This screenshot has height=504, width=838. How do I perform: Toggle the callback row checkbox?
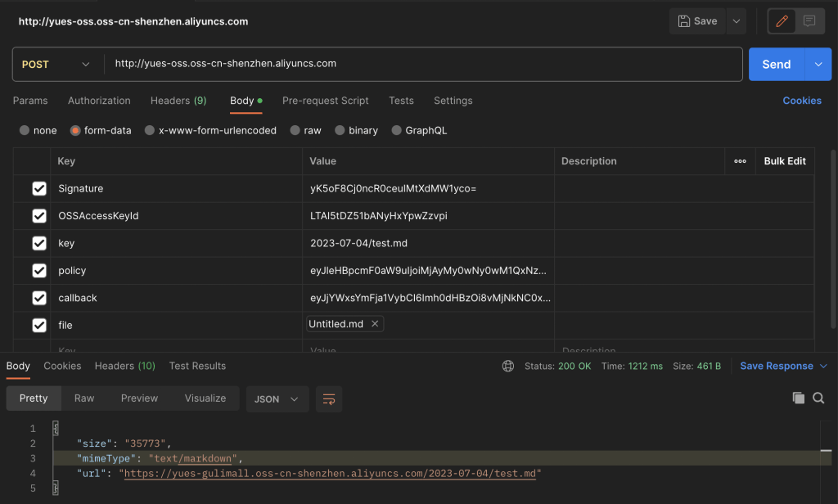38,298
